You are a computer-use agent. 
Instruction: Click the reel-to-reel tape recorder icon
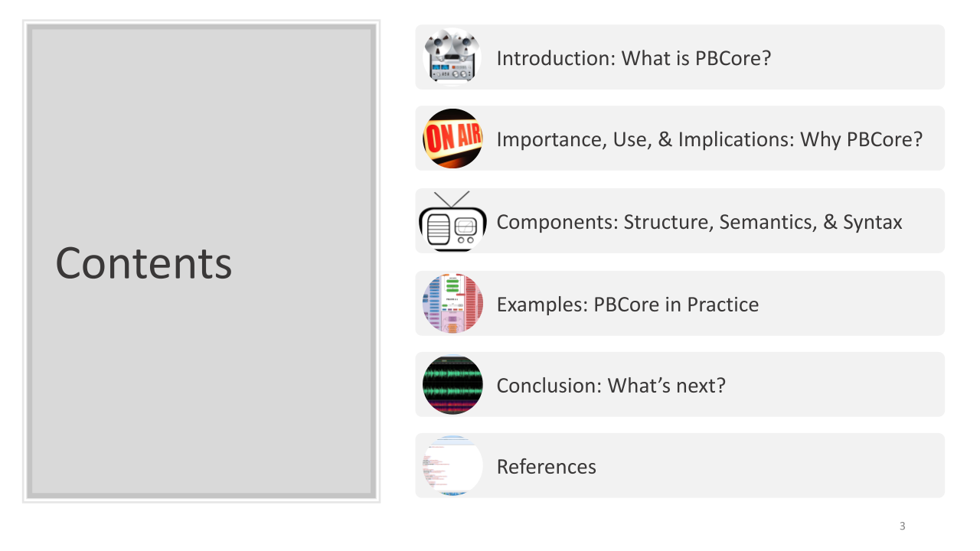[x=452, y=57]
